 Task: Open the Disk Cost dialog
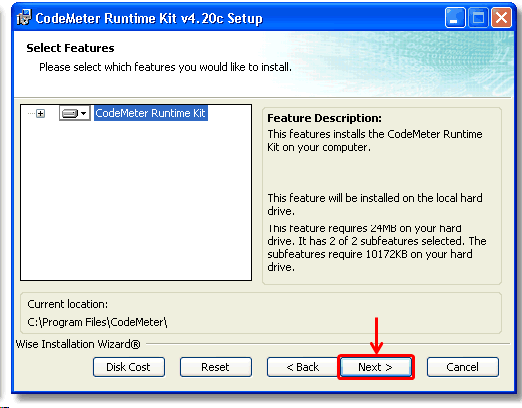pos(129,367)
